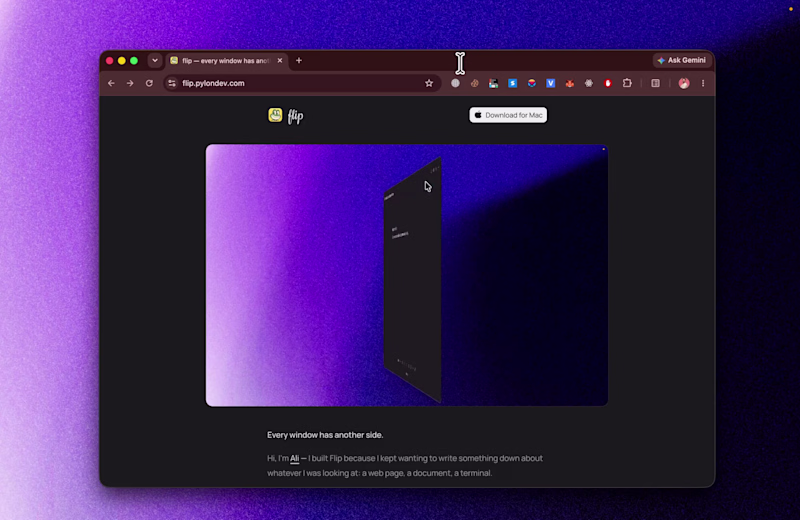This screenshot has height=520, width=800.
Task: Reload the page with the refresh icon
Action: point(149,83)
